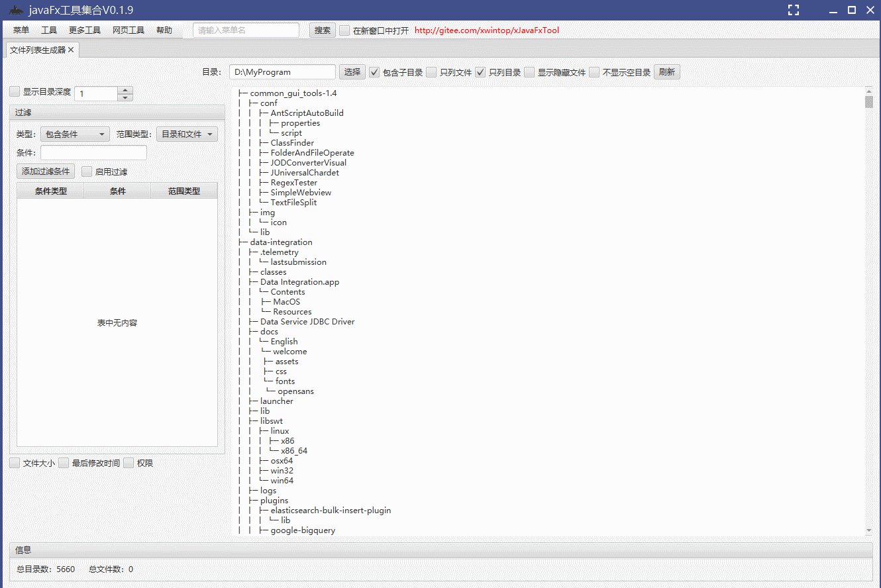Screen dimensions: 881x588
Task: Click the x86_64 entry
Action: coord(294,451)
